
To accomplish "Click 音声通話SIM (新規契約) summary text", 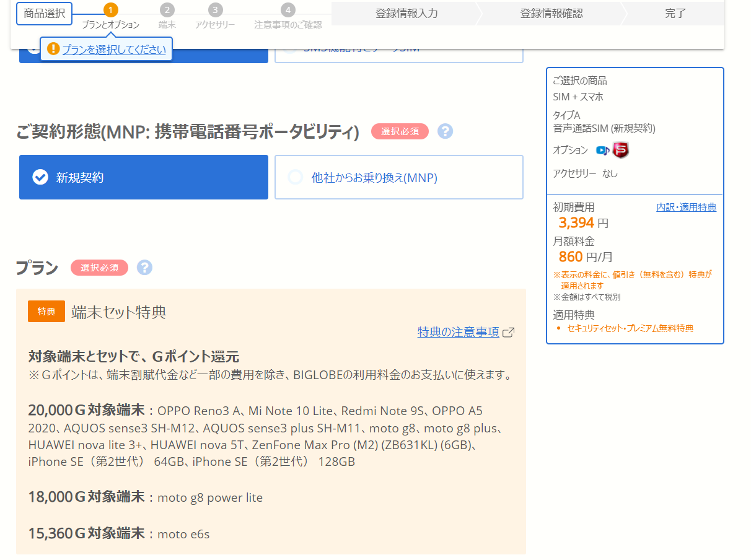I will coord(604,129).
